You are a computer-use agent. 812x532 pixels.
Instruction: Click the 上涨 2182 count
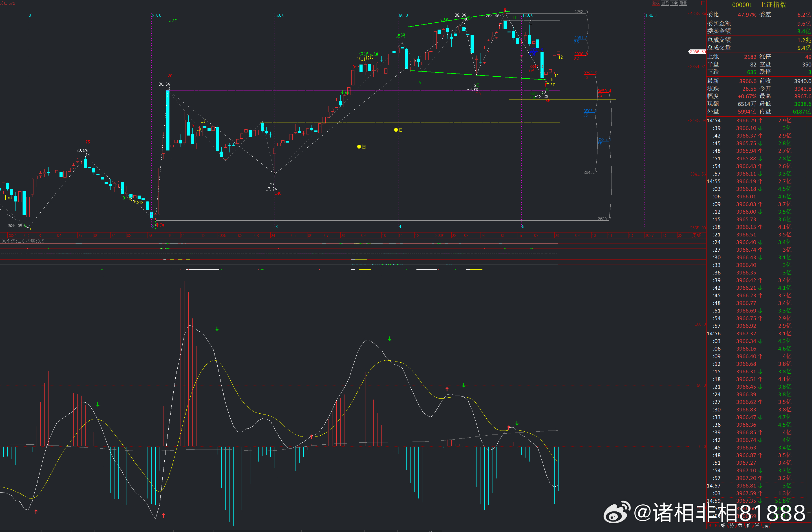point(750,57)
